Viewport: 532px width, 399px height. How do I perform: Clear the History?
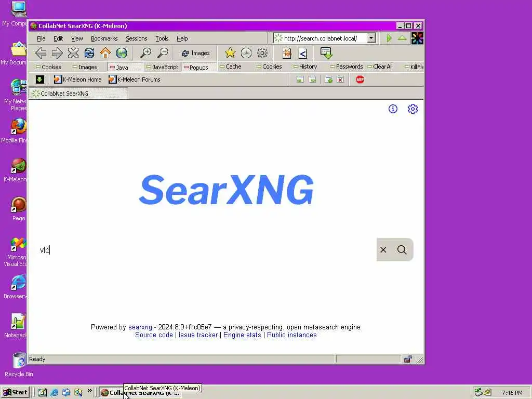[305, 66]
